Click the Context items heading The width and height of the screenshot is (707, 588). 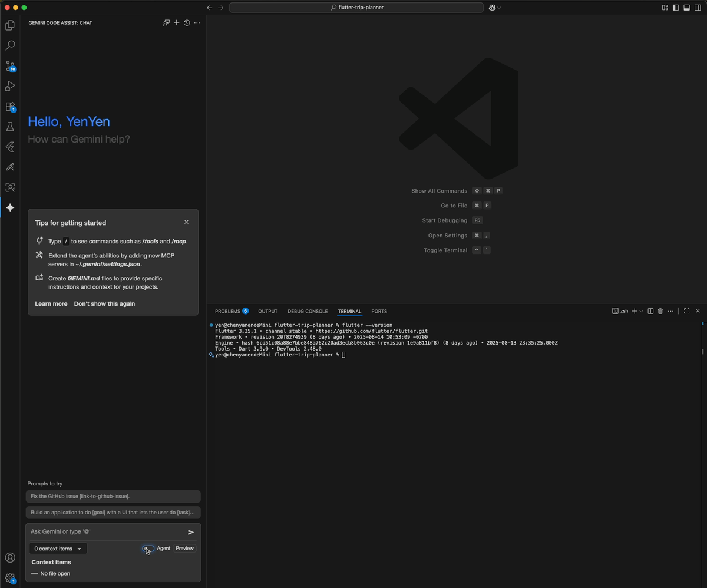click(x=51, y=563)
